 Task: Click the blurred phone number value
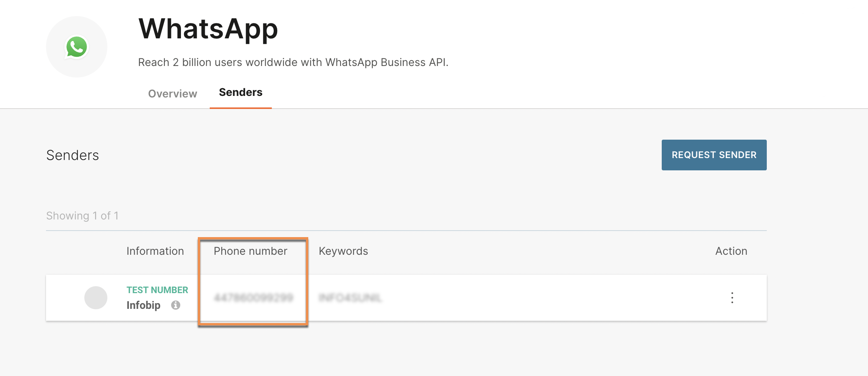[x=253, y=298]
